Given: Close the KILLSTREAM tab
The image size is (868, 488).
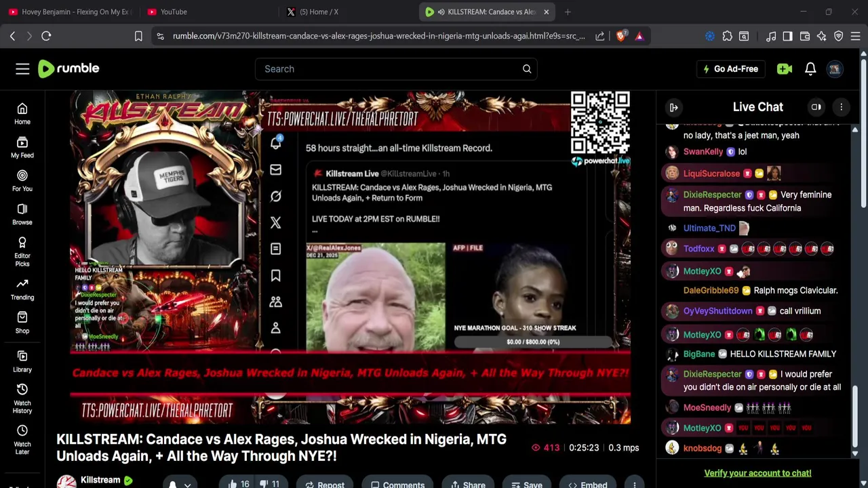Looking at the screenshot, I should tap(546, 12).
